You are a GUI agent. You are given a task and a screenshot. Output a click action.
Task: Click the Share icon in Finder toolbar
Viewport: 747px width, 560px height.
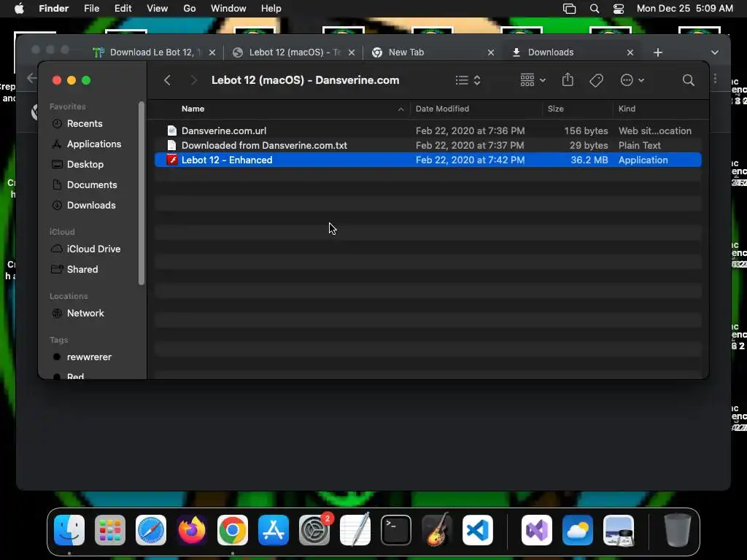point(568,80)
